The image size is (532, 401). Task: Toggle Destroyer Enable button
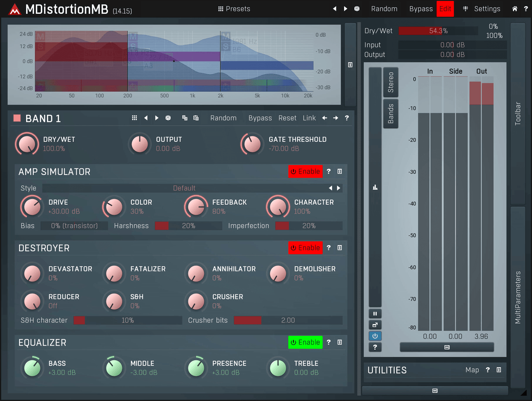tap(305, 248)
